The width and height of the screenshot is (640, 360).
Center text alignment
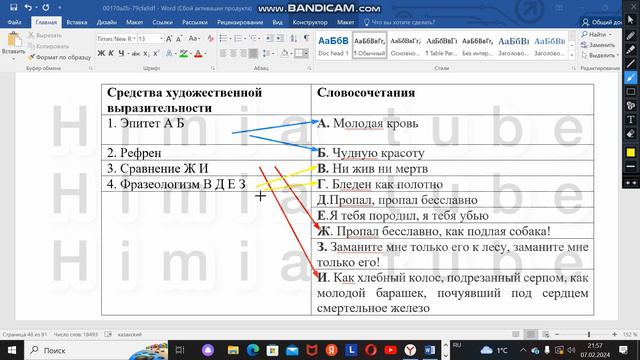[233, 53]
